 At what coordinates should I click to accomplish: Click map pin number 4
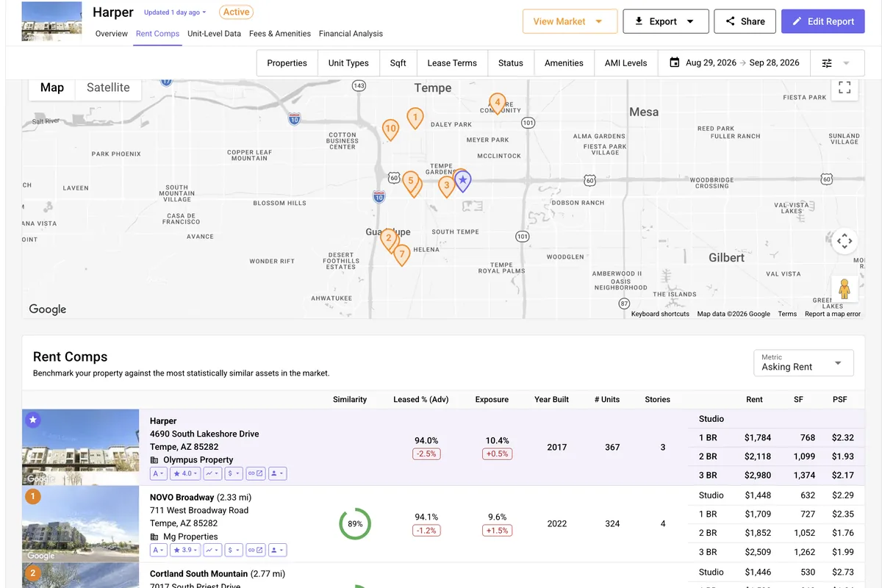(x=498, y=103)
